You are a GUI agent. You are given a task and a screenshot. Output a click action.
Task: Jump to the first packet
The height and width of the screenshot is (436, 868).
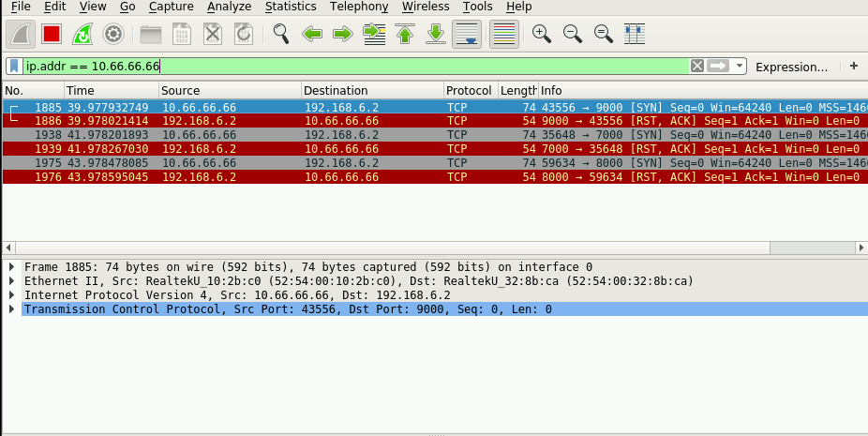coord(405,35)
